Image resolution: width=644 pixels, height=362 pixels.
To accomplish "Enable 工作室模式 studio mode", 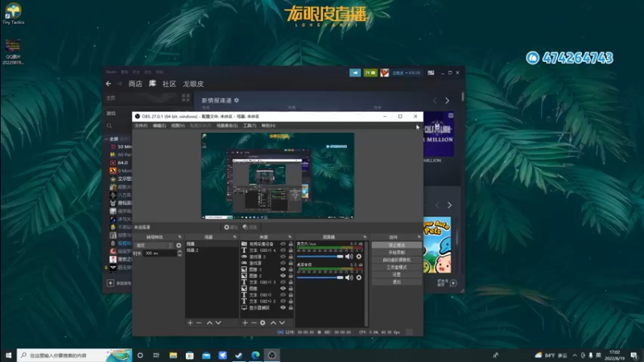I will (x=396, y=267).
